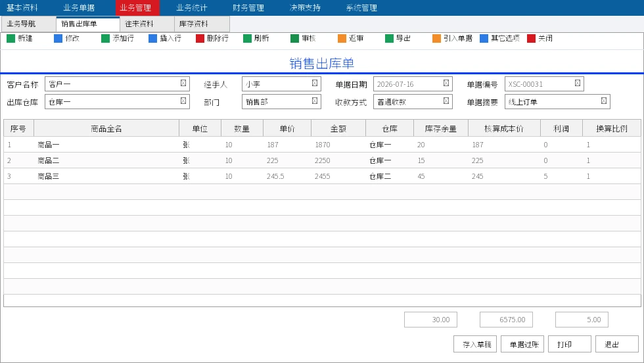
Task: Open the 单据编号 field selector icon
Action: (578, 83)
